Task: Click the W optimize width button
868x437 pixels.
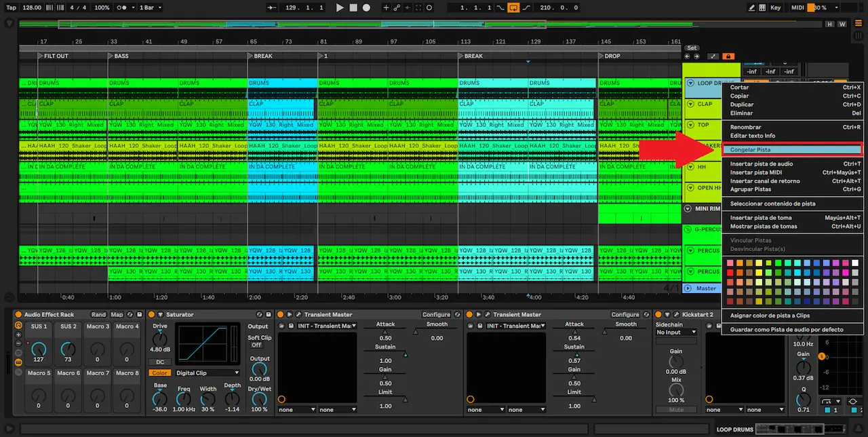Action: 842,24
